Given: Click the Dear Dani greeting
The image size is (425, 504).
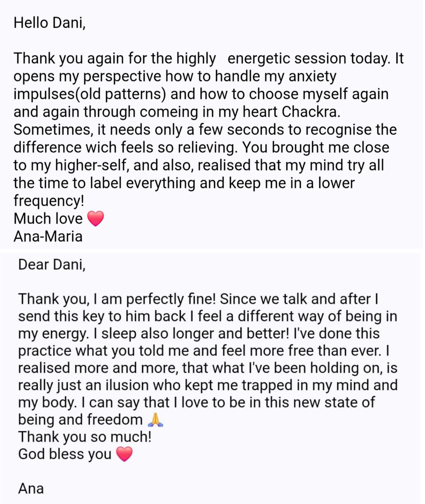Looking at the screenshot, I should [x=52, y=264].
